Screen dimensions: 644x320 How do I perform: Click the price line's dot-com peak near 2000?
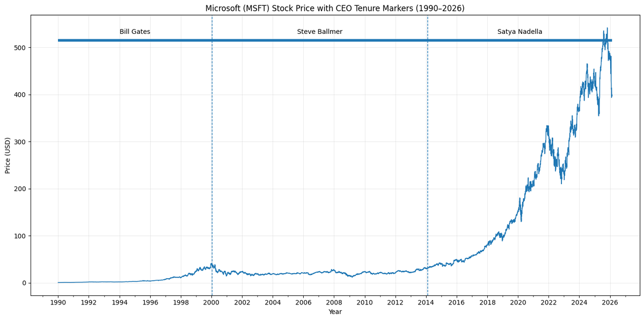[211, 263]
